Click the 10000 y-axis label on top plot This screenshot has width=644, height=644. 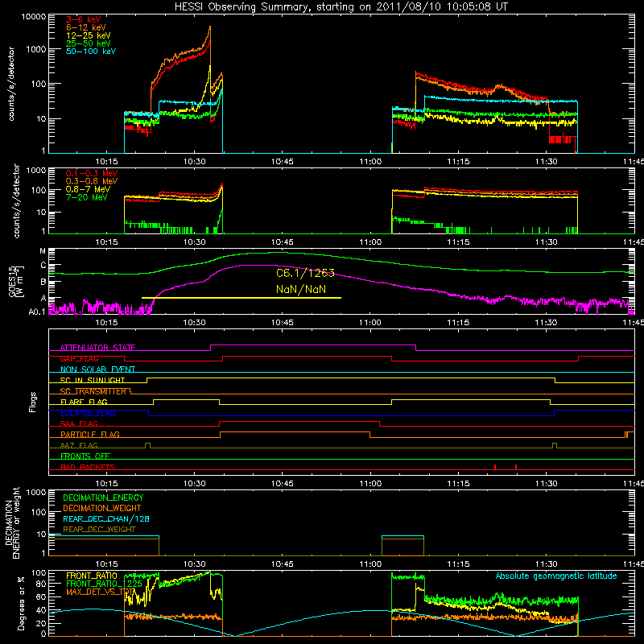[x=34, y=17]
